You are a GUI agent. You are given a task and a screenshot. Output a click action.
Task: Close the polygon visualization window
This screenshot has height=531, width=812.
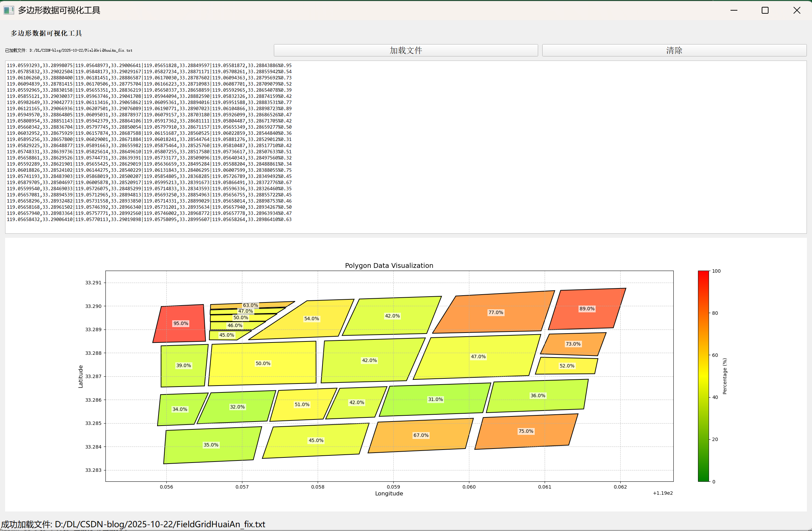[797, 10]
